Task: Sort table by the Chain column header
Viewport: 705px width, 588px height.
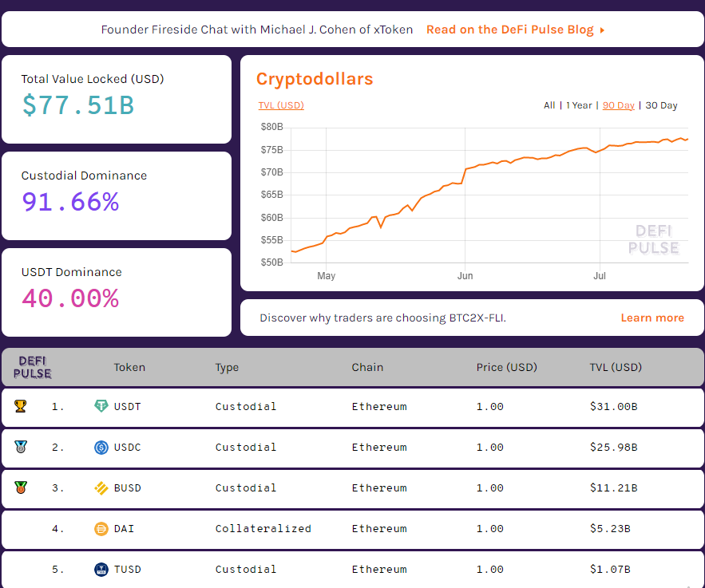Action: tap(367, 368)
